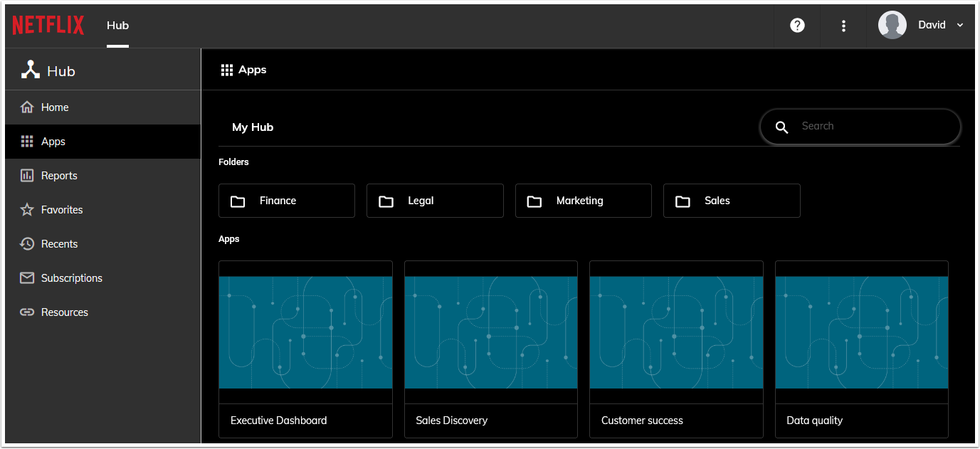Select the Favorites star icon
980x449 pixels.
(x=27, y=209)
